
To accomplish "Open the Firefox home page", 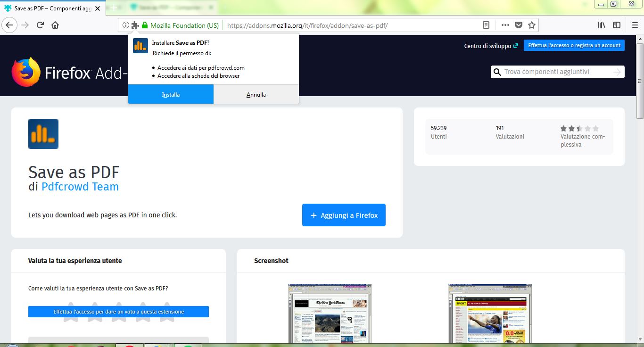I will (x=55, y=25).
